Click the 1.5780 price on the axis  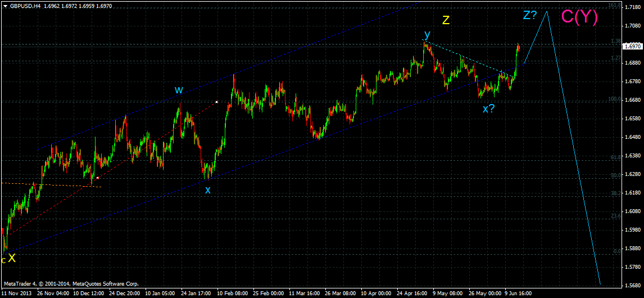(633, 267)
